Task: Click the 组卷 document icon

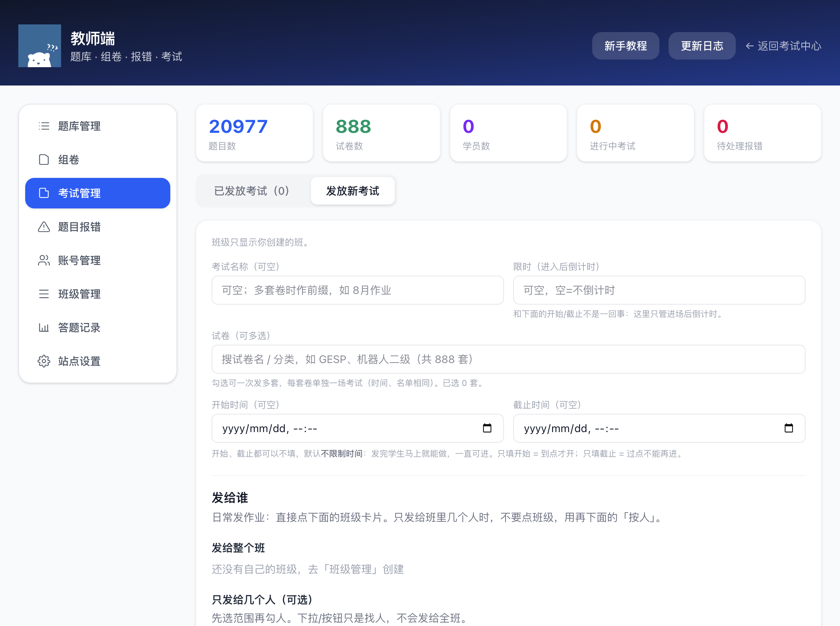Action: [x=44, y=160]
